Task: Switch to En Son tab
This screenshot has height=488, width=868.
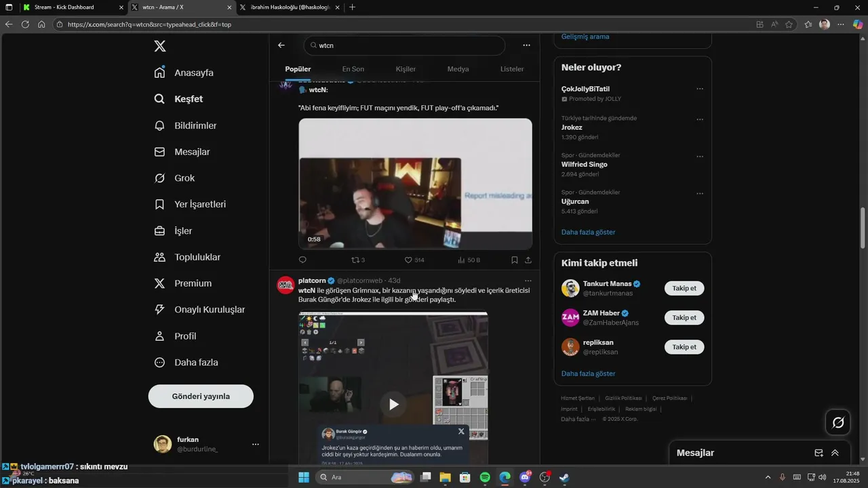Action: pos(353,69)
